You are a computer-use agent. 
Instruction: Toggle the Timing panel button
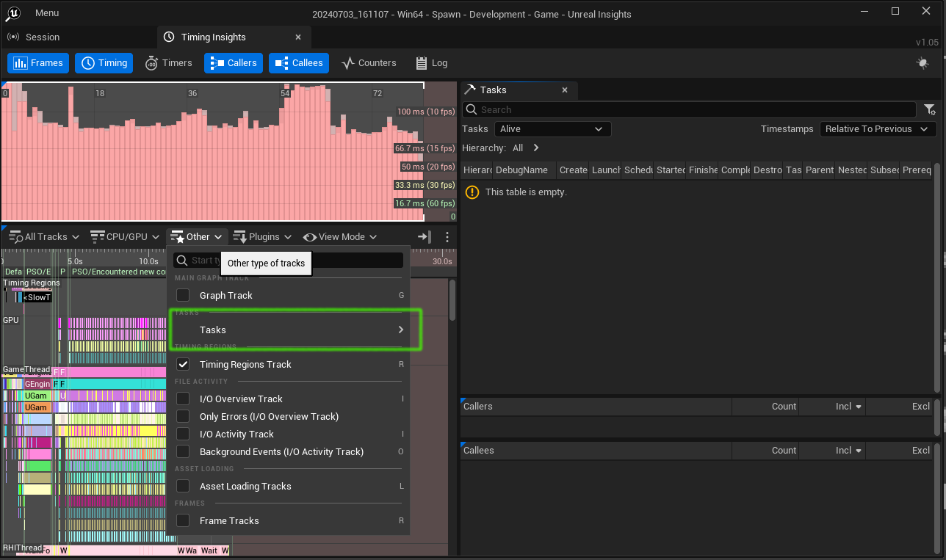pyautogui.click(x=104, y=63)
